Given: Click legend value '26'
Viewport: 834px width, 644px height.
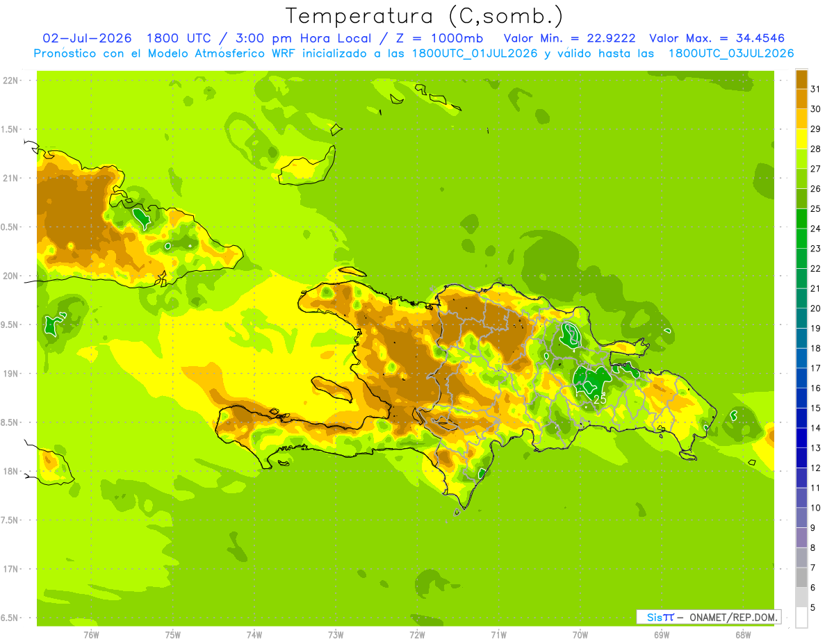Looking at the screenshot, I should point(815,189).
